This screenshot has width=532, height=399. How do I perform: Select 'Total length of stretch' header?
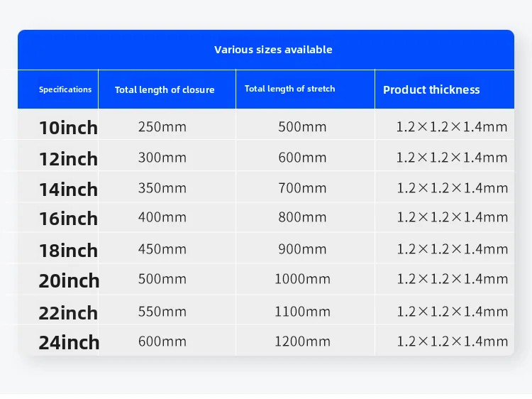coord(289,89)
